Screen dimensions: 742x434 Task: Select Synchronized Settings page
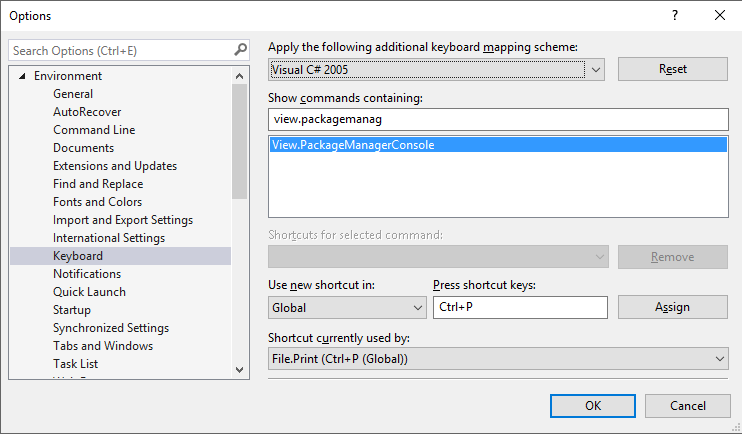pos(111,328)
